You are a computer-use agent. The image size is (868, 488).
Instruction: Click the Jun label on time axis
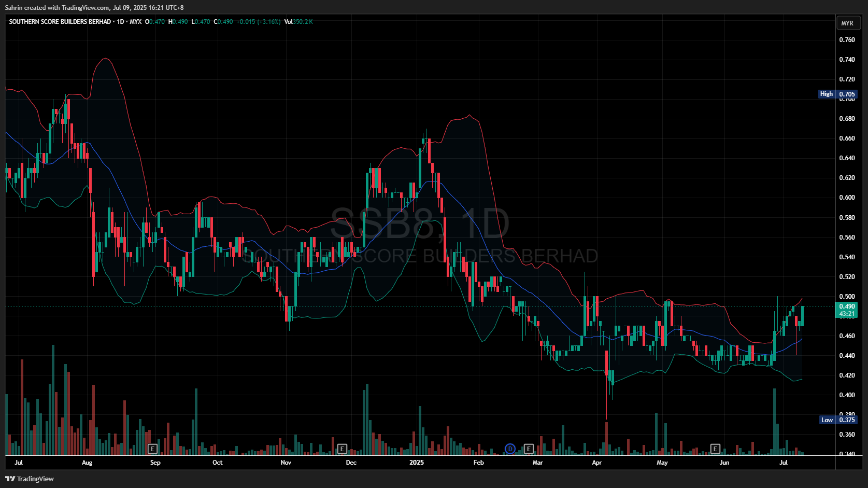pos(724,463)
